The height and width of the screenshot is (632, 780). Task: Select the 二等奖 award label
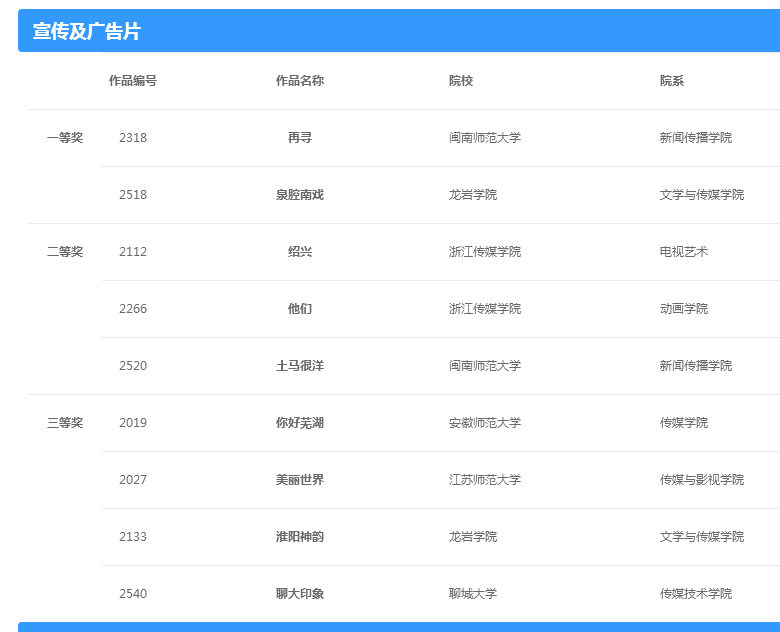(x=65, y=252)
